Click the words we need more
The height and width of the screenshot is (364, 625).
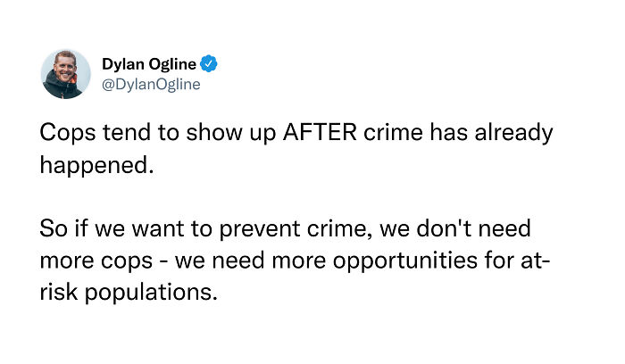[250, 261]
